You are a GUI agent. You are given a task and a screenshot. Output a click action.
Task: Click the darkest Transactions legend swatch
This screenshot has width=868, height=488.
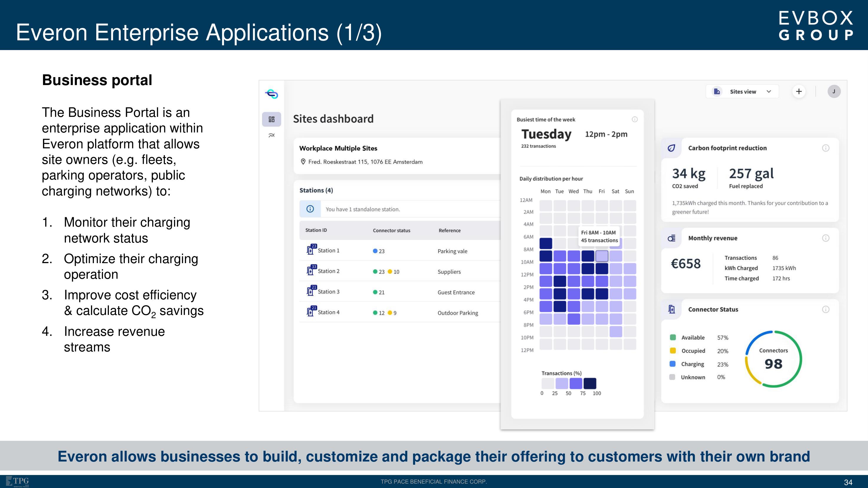590,383
